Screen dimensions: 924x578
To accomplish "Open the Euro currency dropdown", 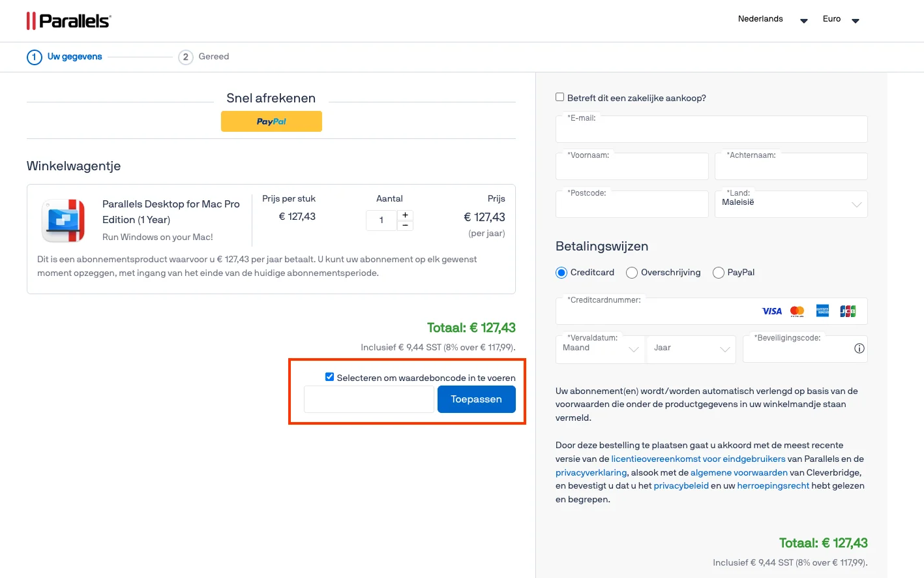I will [841, 20].
